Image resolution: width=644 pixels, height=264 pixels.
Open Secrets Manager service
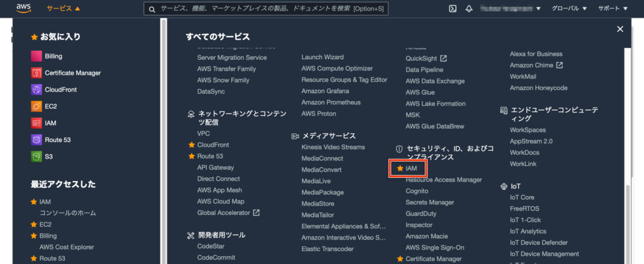point(430,202)
